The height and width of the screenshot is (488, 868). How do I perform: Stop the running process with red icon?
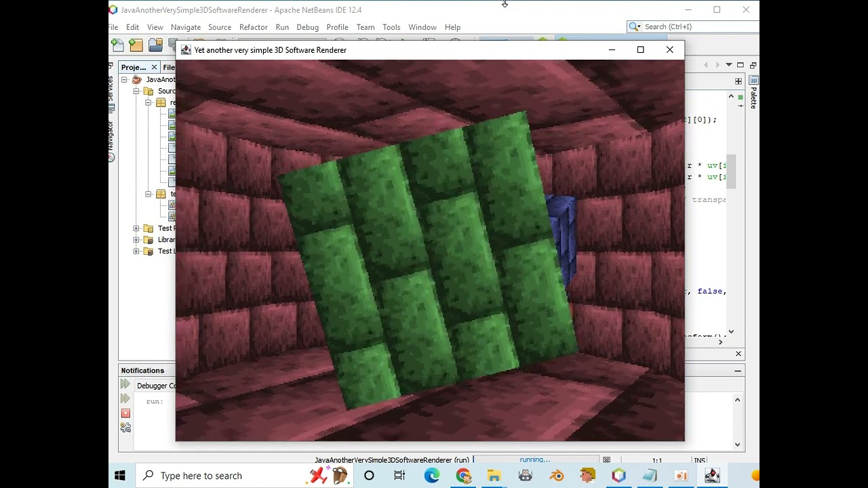[x=125, y=413]
